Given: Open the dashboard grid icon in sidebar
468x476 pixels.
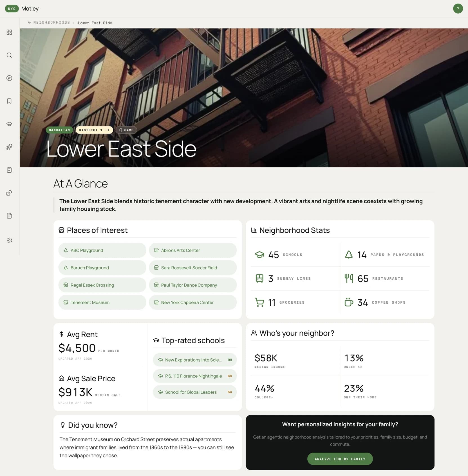Looking at the screenshot, I should click(x=9, y=32).
